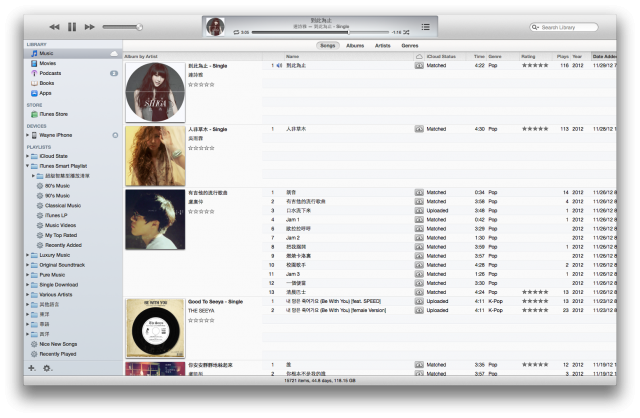Image resolution: width=640 pixels, height=418 pixels.
Task: Sort by the Rating column header
Action: click(535, 56)
